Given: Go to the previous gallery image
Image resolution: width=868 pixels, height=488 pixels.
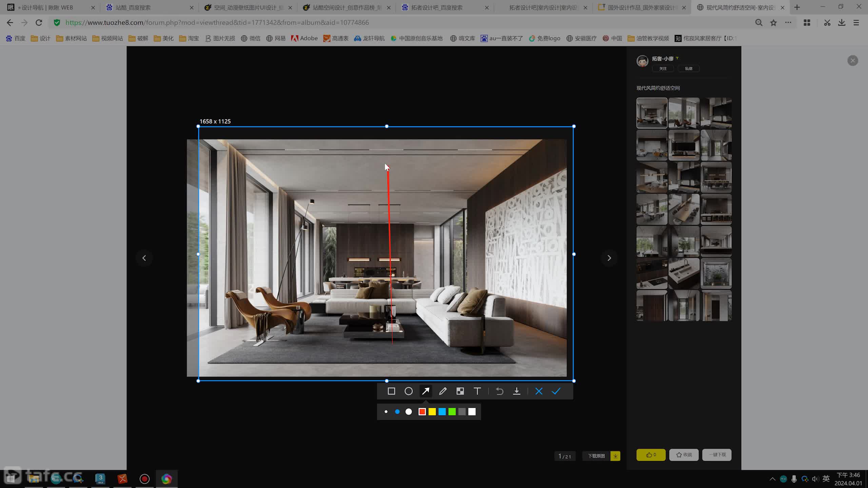Looking at the screenshot, I should (144, 258).
